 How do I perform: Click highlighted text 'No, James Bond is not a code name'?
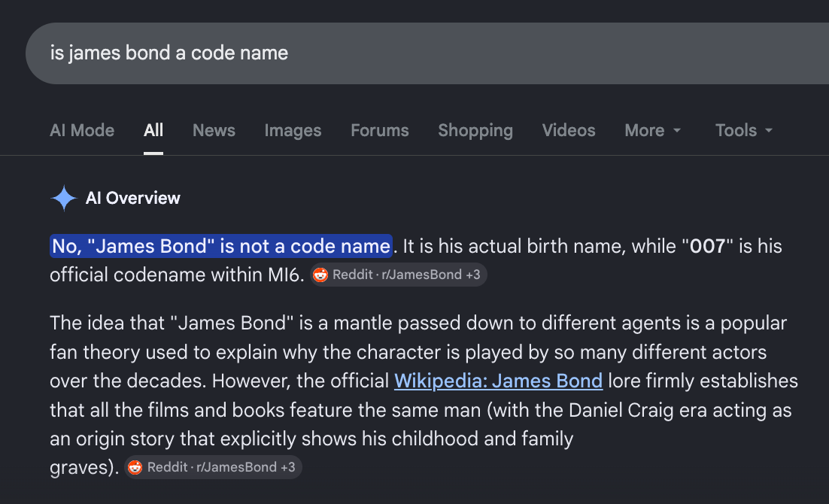click(221, 247)
